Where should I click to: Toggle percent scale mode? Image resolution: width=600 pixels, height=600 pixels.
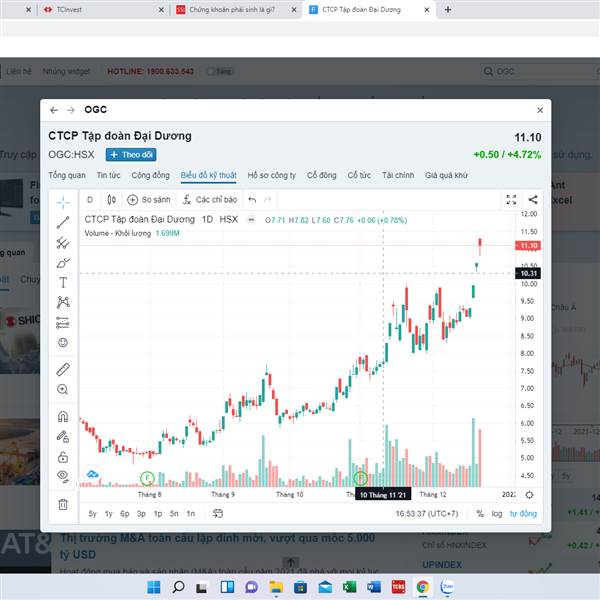click(x=480, y=514)
